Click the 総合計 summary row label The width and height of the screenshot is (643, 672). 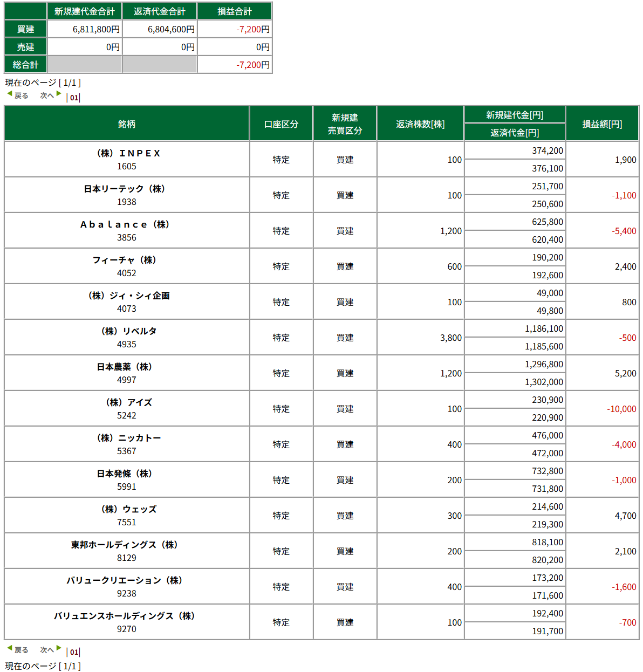tap(25, 65)
